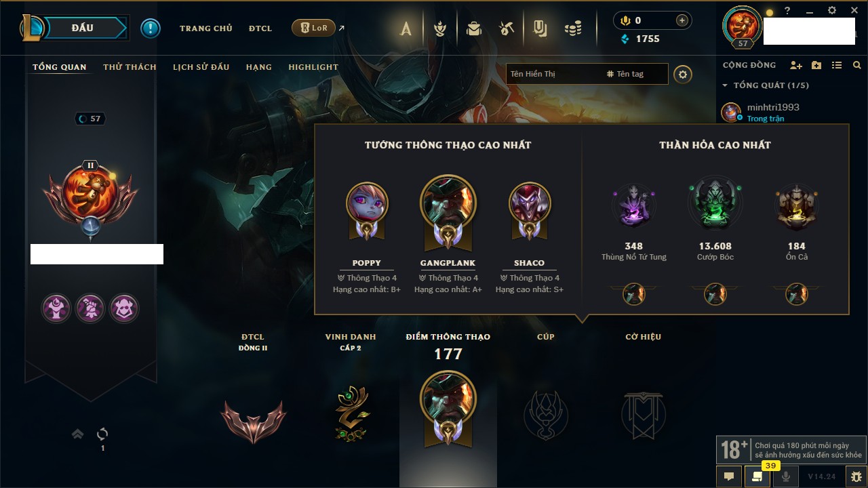This screenshot has height=488, width=868.
Task: Click the Tên Hiển Thị search field
Action: [x=553, y=74]
